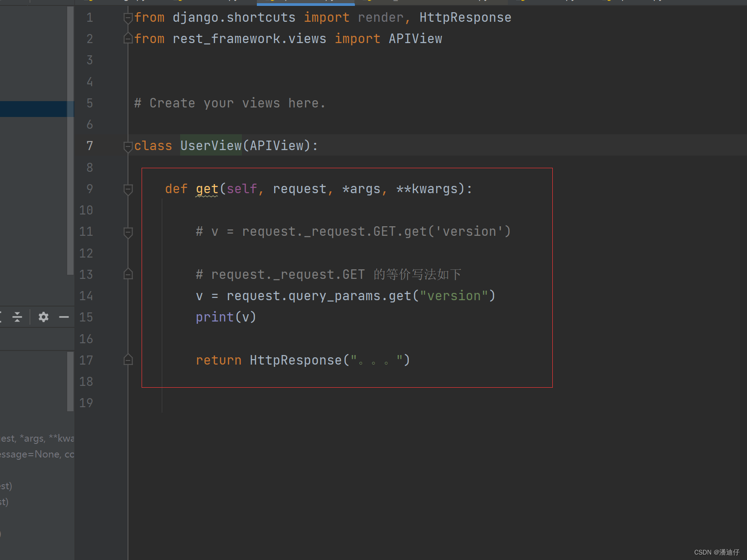Click the Python icon on the second editor tab
Image resolution: width=747 pixels, height=560 pixels.
pyautogui.click(x=180, y=1)
